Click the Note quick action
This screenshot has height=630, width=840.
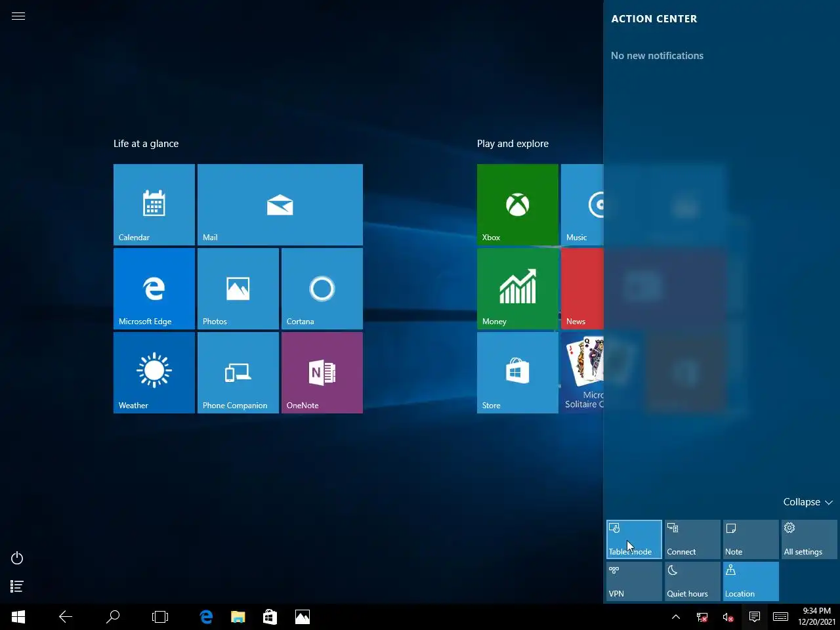(751, 539)
